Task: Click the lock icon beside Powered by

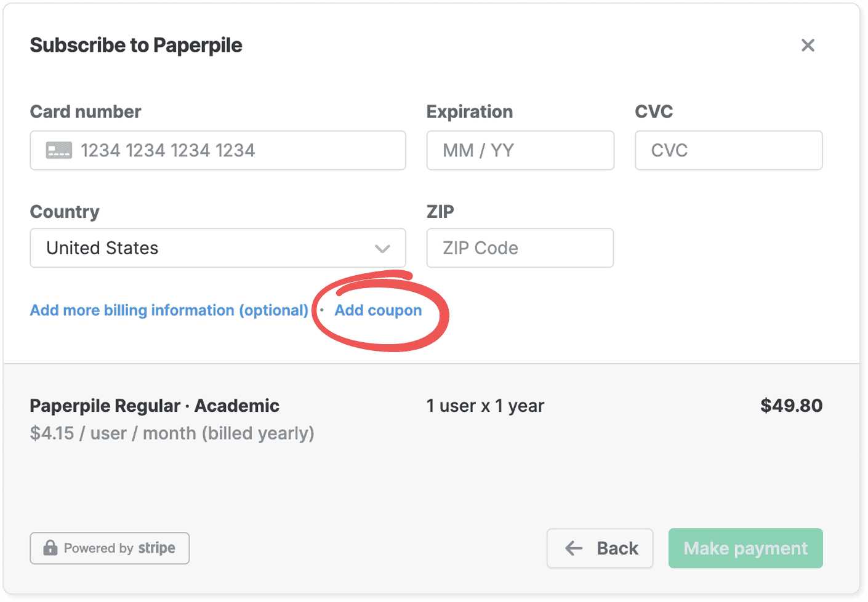Action: 50,548
